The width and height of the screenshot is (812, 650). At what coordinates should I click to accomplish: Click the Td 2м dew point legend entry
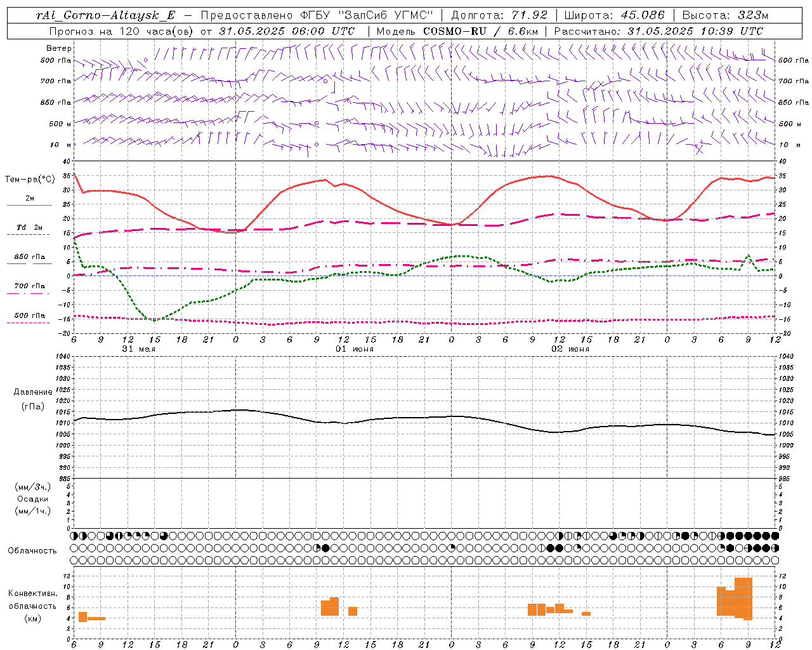pos(30,227)
